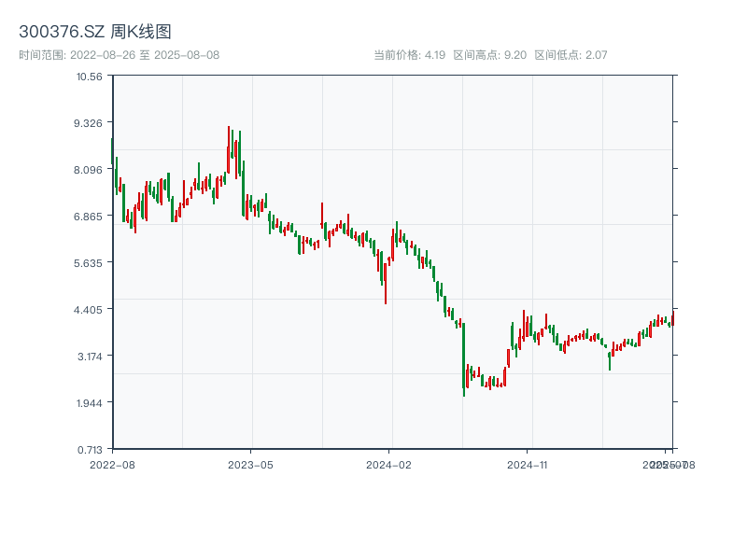This screenshot has height=560, width=747.
Task: Click the 时间范围 date range text
Action: coord(120,55)
